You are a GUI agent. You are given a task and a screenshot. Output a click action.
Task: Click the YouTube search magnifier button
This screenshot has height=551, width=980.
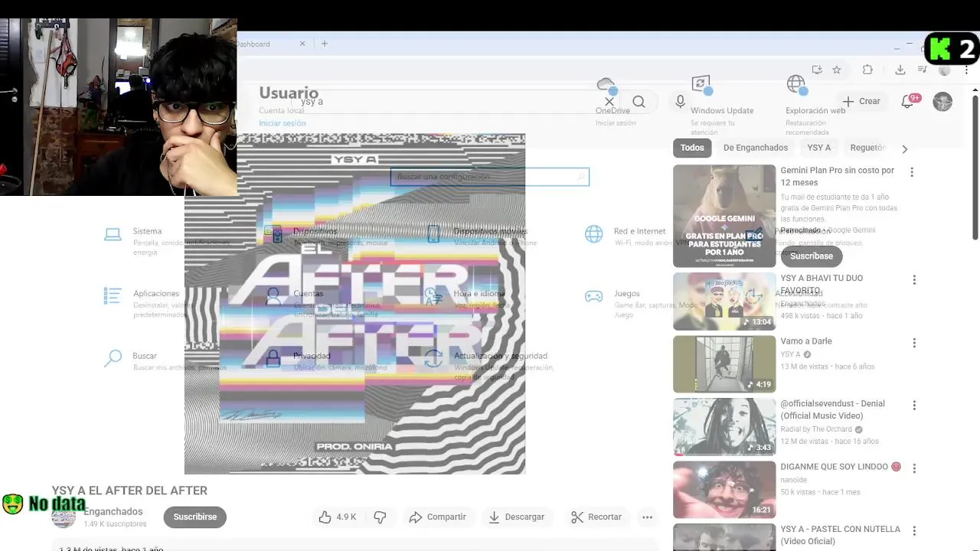[639, 101]
